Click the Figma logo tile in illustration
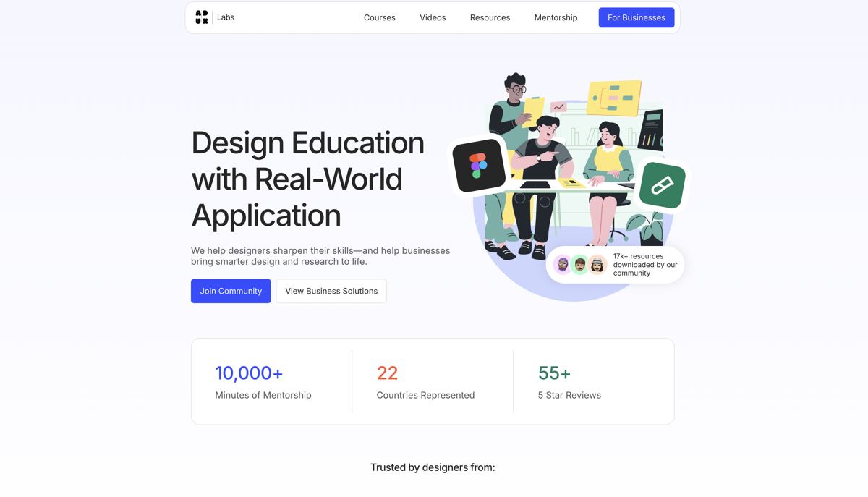This screenshot has width=868, height=497. (479, 166)
